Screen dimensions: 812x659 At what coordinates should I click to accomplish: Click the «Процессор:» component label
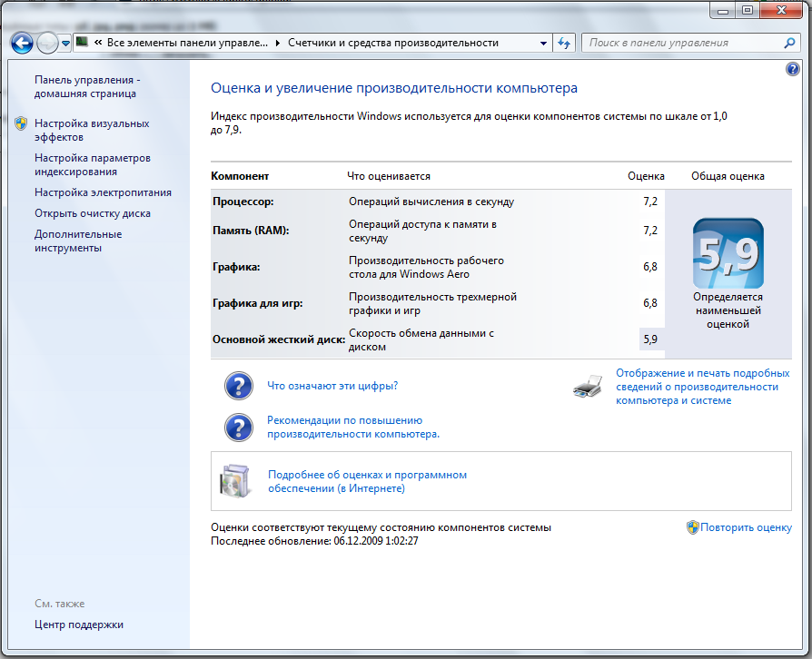[x=243, y=202]
